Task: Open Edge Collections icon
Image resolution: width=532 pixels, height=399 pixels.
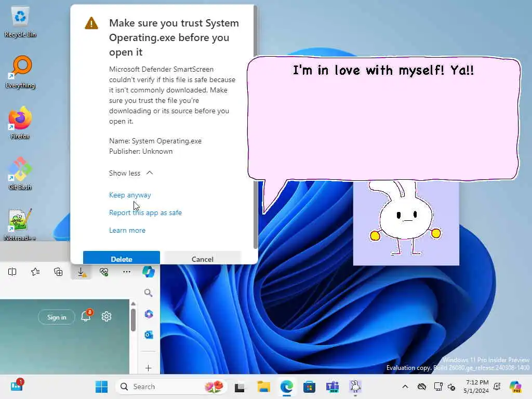Action: pos(58,272)
